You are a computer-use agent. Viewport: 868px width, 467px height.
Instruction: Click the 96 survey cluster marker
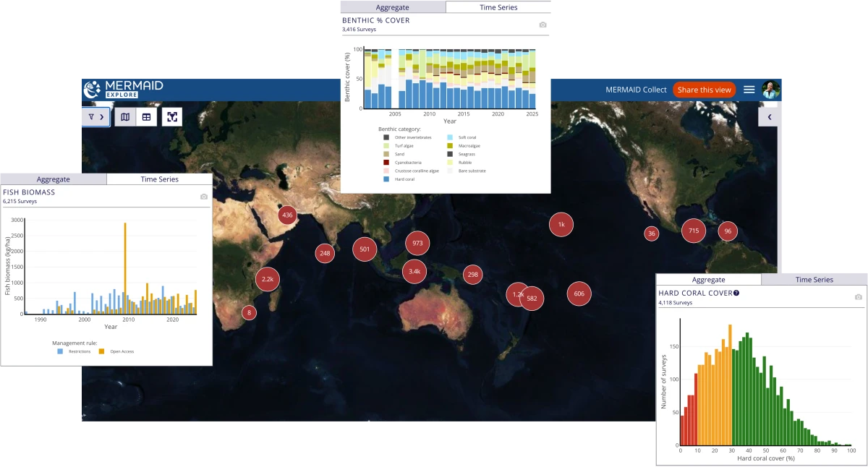pyautogui.click(x=728, y=231)
